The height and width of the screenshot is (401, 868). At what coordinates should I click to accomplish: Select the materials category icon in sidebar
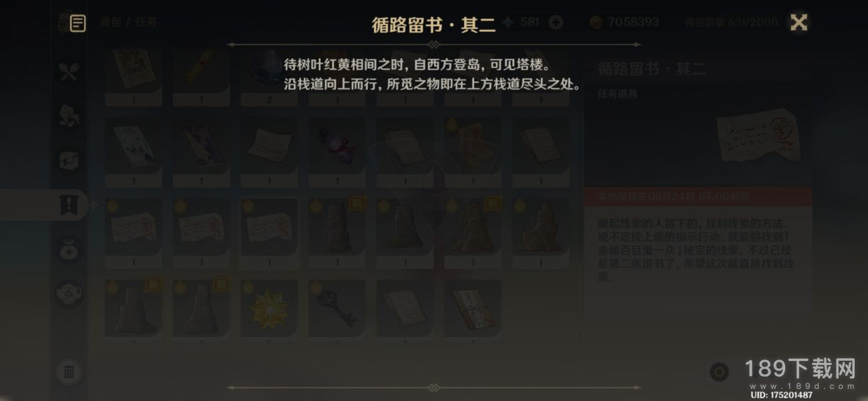[x=69, y=116]
